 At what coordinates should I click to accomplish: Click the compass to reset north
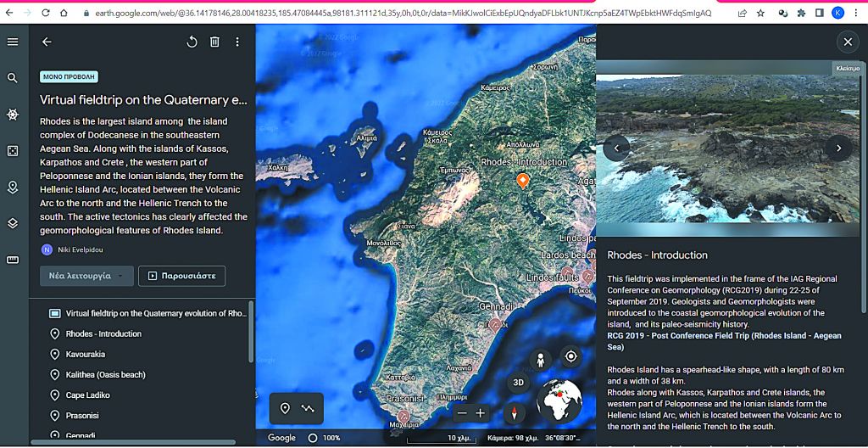(515, 413)
